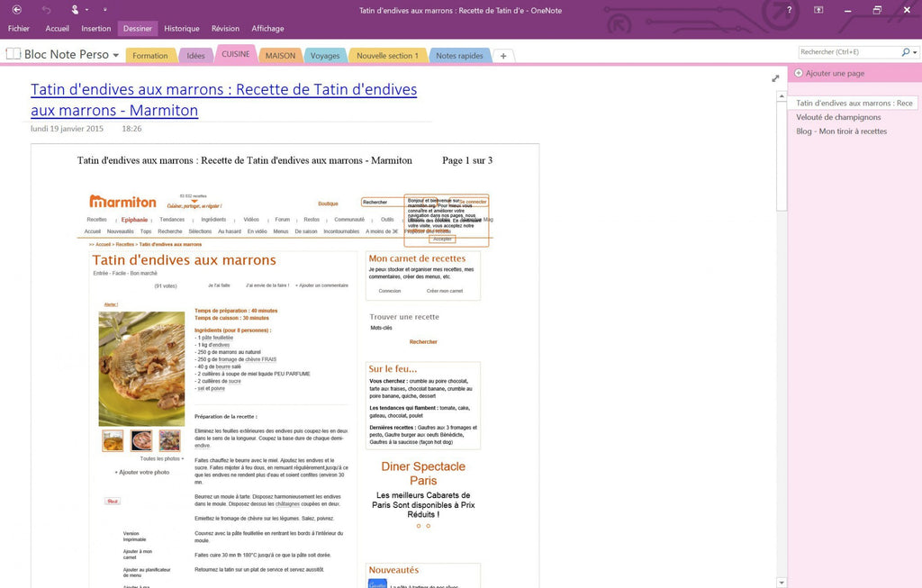The width and height of the screenshot is (922, 588).
Task: Click the + Ajouter votre photo text
Action: pos(141,472)
